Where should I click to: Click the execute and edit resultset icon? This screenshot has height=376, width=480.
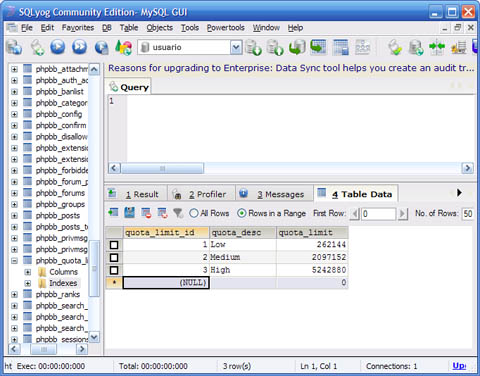[x=101, y=47]
